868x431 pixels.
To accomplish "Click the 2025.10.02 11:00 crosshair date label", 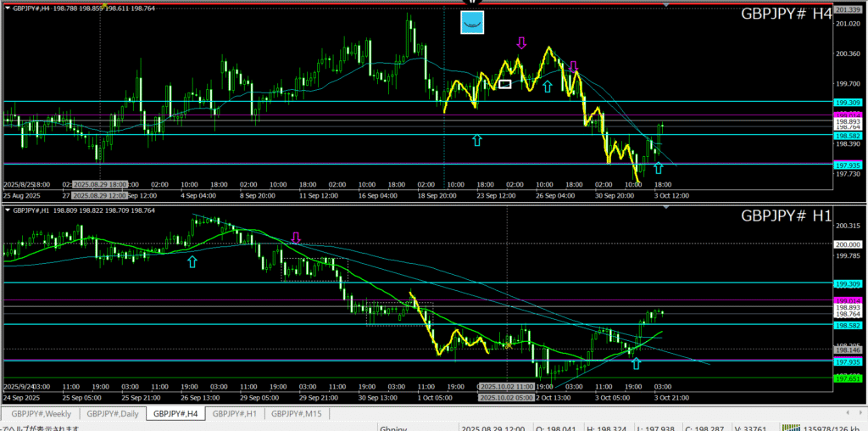I will pos(506,386).
